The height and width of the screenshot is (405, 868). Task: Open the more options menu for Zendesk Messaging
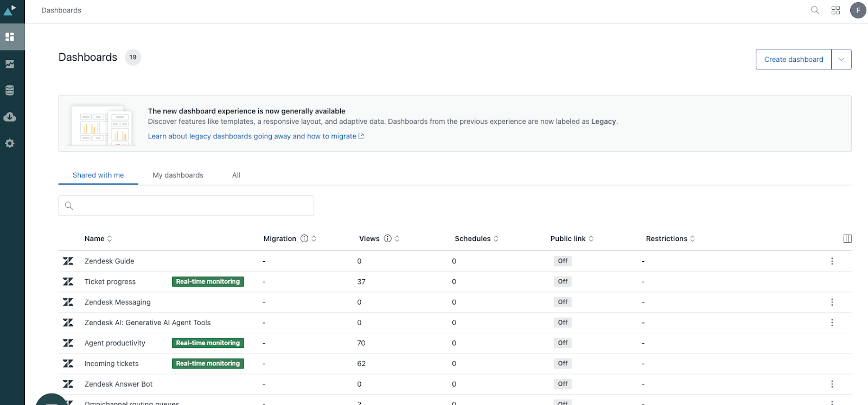832,302
